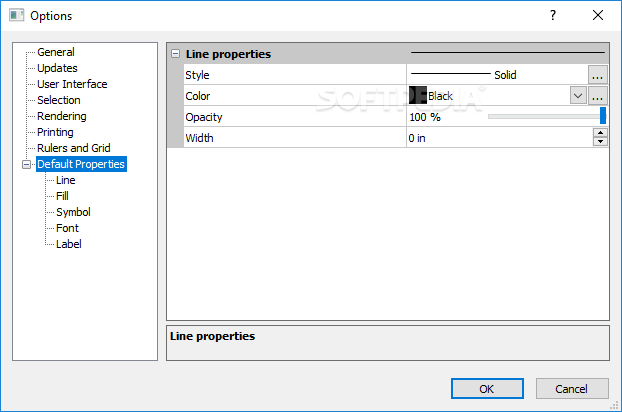Click the Options window title icon
The width and height of the screenshot is (622, 412).
[16, 15]
